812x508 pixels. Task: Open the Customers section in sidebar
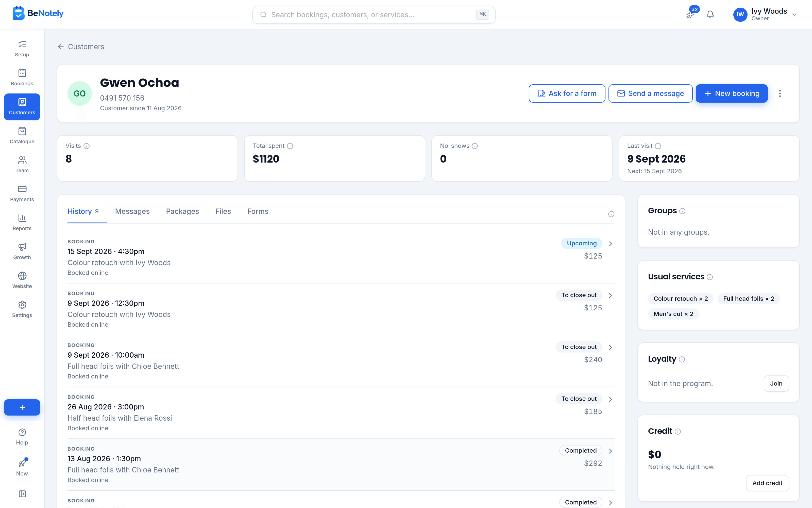click(x=22, y=107)
